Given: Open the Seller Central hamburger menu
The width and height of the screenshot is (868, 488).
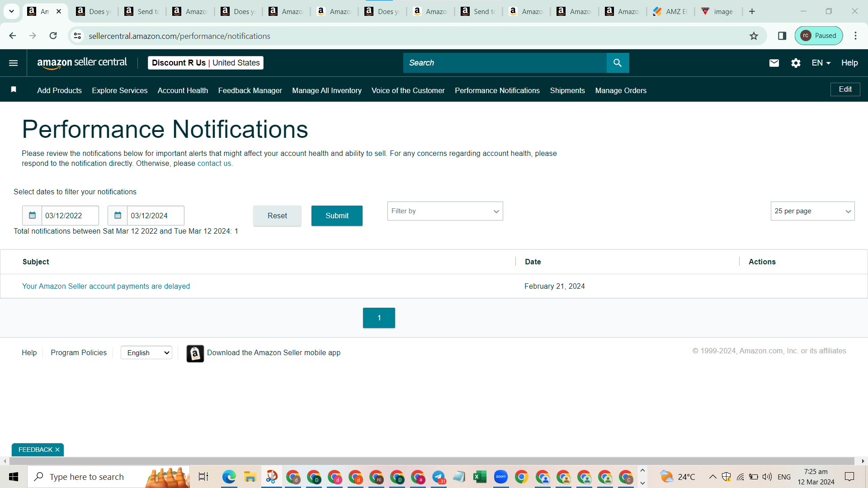Looking at the screenshot, I should point(14,63).
